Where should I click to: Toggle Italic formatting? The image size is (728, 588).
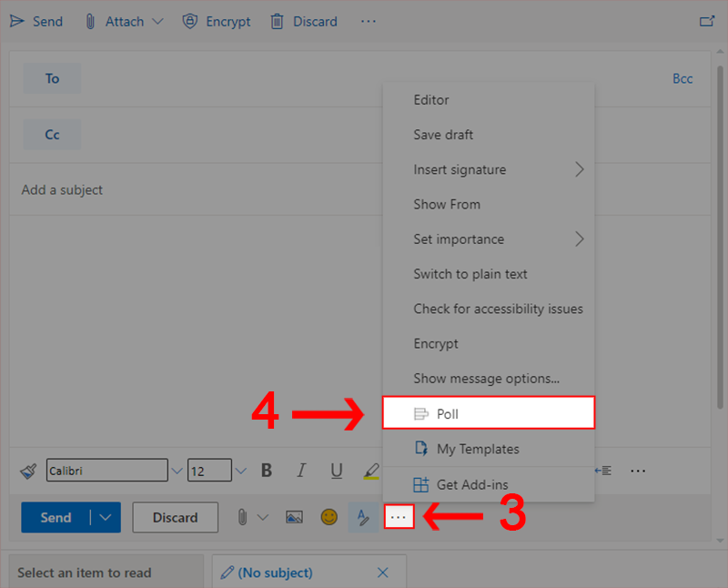(301, 471)
